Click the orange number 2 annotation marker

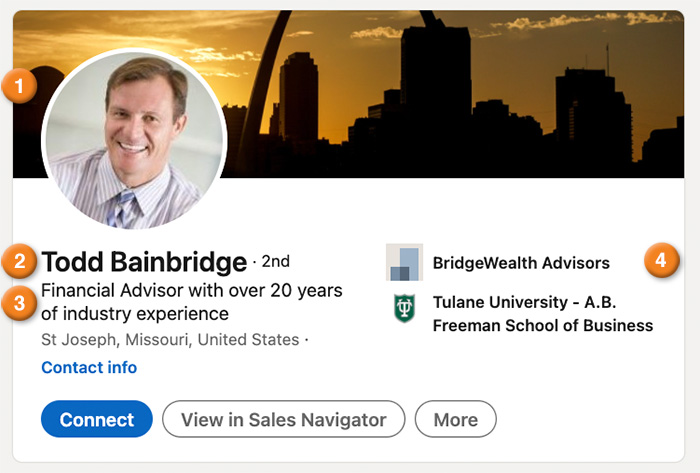20,262
